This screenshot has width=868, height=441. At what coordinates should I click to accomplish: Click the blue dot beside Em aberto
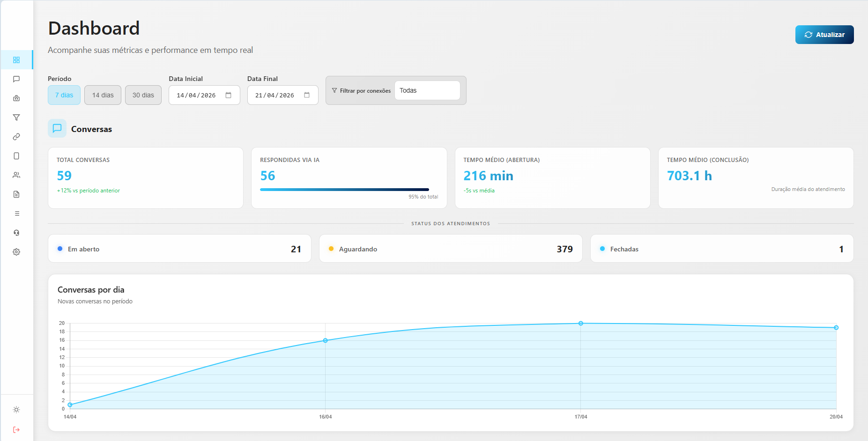(60, 249)
